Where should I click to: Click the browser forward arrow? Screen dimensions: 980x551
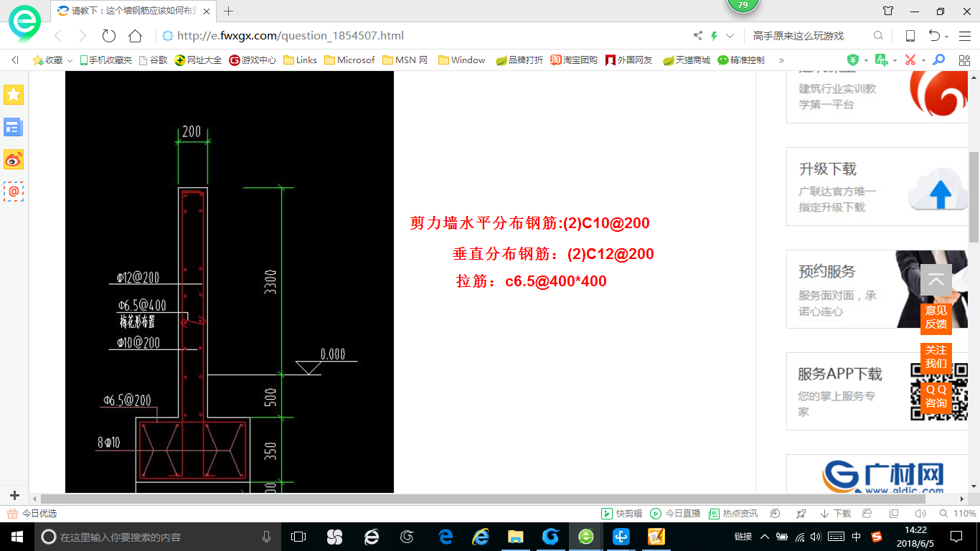pyautogui.click(x=83, y=36)
